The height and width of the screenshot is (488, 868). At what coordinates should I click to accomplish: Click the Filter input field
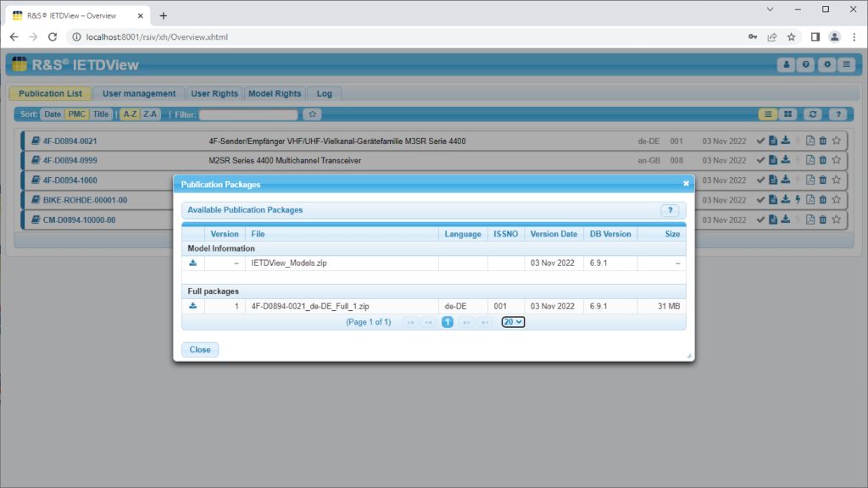click(x=248, y=114)
